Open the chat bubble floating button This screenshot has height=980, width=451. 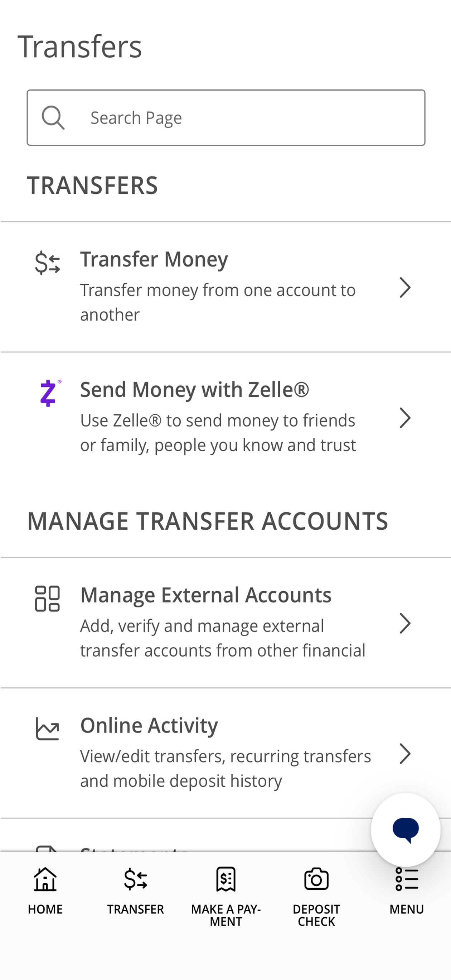[x=406, y=830]
